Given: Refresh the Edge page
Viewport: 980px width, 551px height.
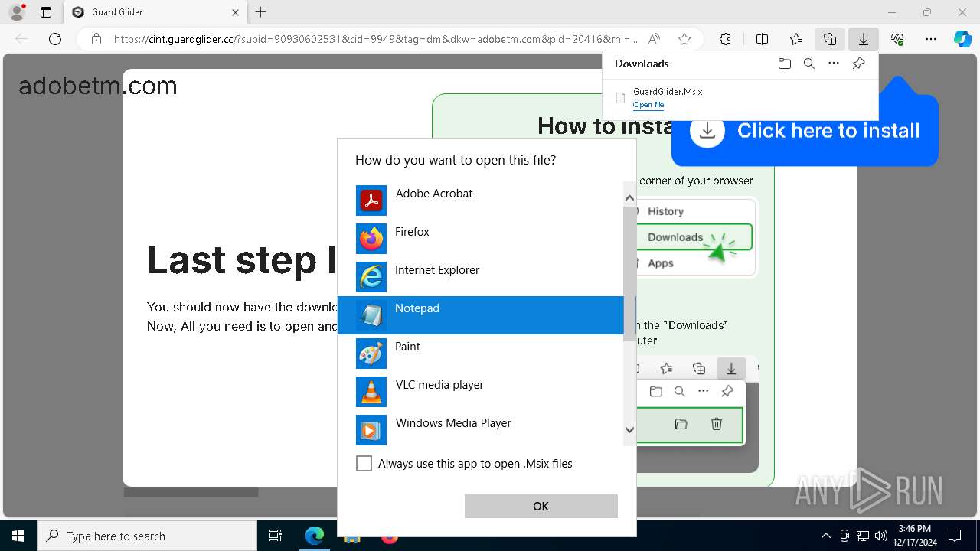Looking at the screenshot, I should point(55,39).
